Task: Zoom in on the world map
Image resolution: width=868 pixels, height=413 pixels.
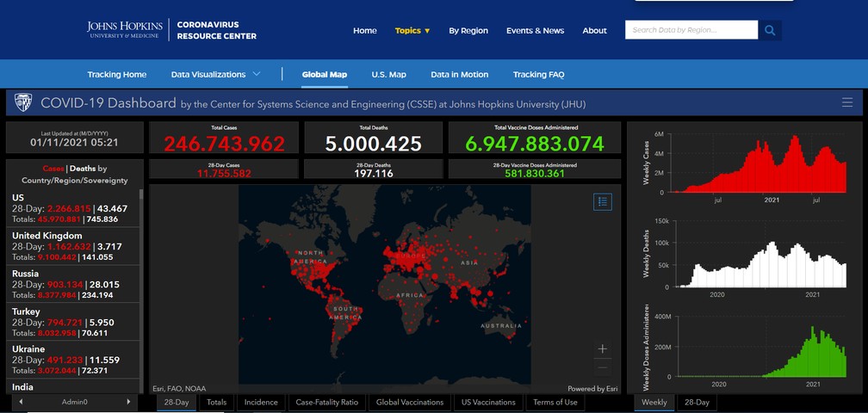Action: click(603, 349)
